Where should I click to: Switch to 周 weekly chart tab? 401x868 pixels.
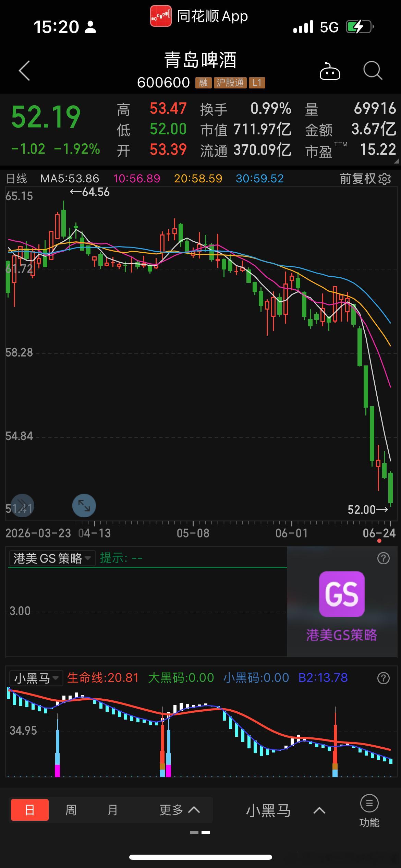(x=71, y=810)
